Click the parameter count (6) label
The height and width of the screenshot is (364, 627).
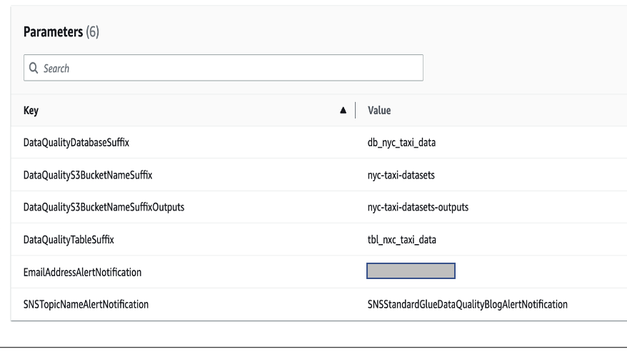(92, 33)
